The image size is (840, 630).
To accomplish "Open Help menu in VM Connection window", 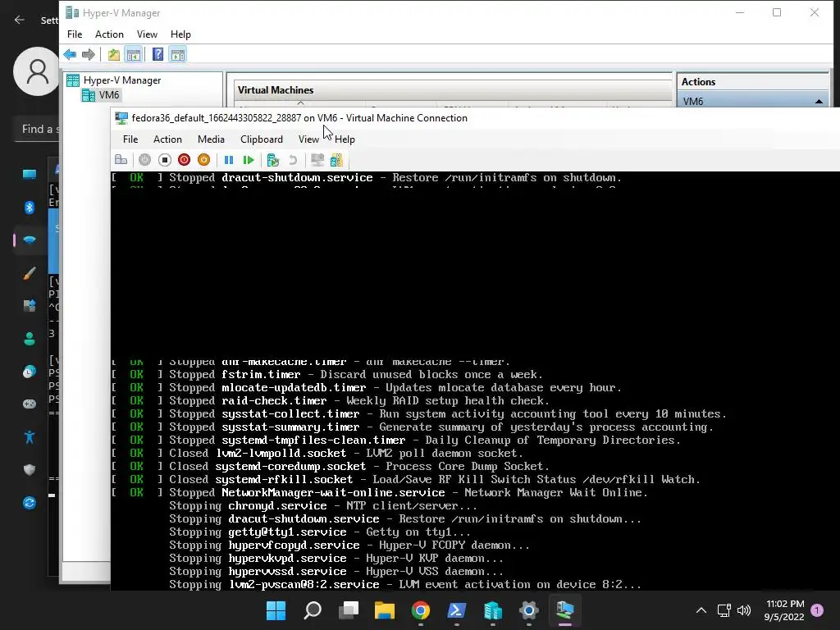I will 345,139.
